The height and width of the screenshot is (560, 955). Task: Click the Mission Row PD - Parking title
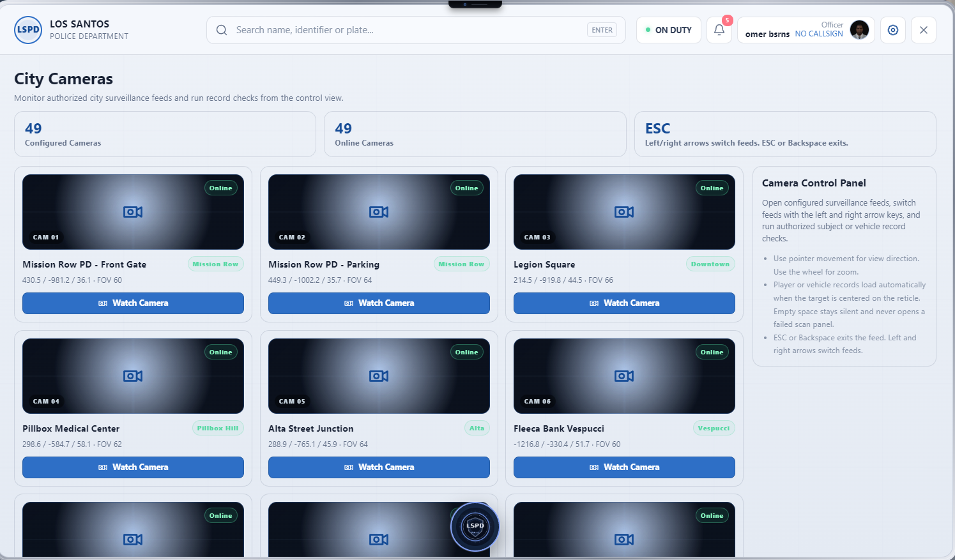pos(324,264)
